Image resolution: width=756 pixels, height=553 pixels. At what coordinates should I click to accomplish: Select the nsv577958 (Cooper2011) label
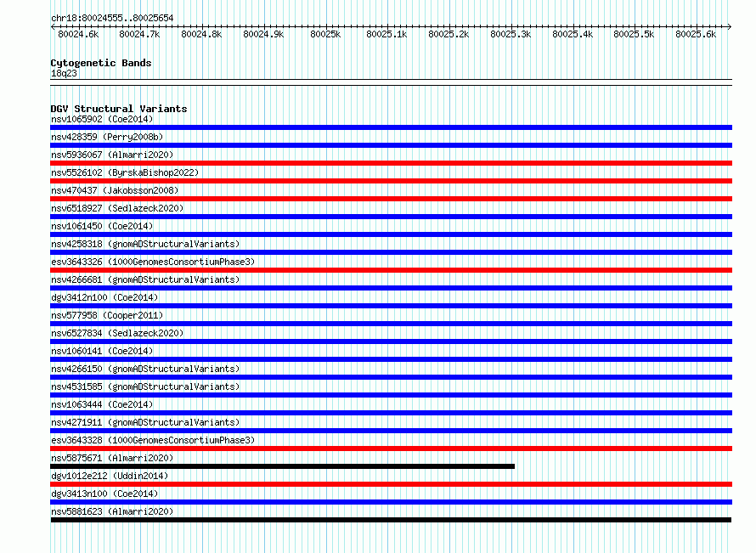point(107,315)
